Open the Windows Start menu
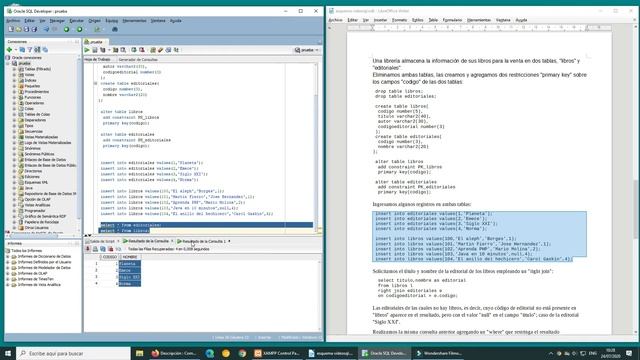This screenshot has width=640, height=360. (x=7, y=353)
